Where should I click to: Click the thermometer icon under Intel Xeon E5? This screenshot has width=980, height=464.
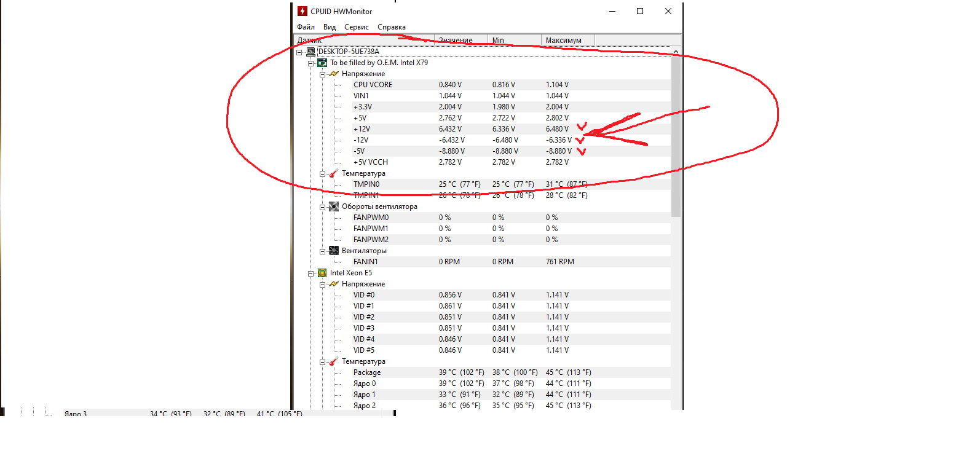click(x=334, y=361)
